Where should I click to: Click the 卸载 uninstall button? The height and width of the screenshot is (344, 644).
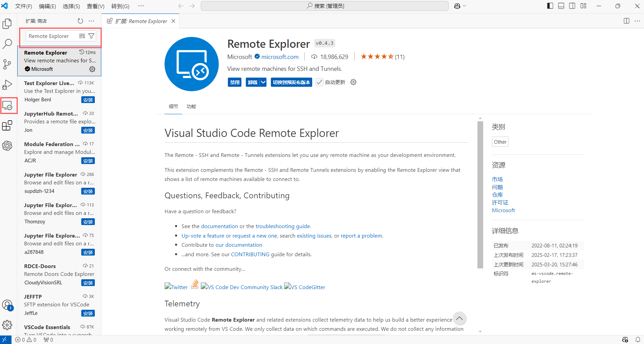tap(253, 82)
